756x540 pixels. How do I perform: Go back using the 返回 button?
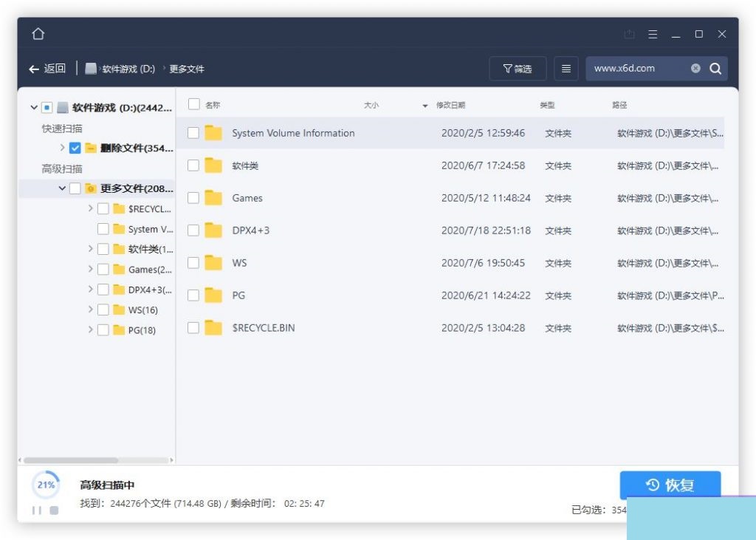46,68
